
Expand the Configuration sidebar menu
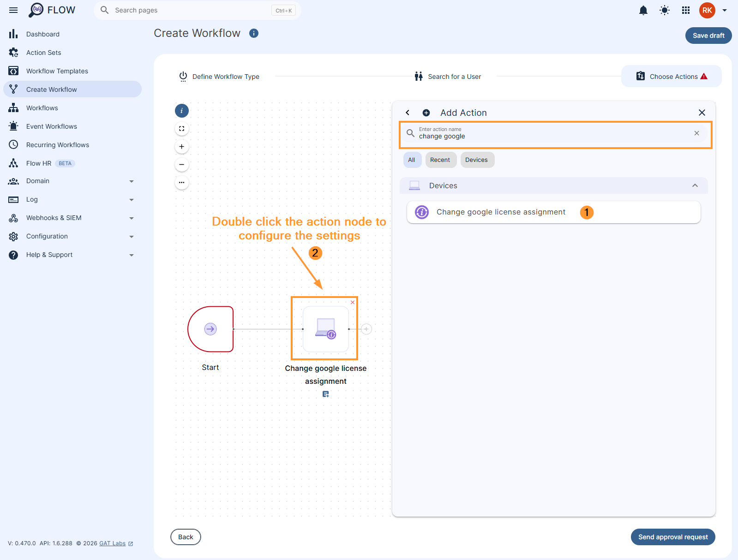72,236
